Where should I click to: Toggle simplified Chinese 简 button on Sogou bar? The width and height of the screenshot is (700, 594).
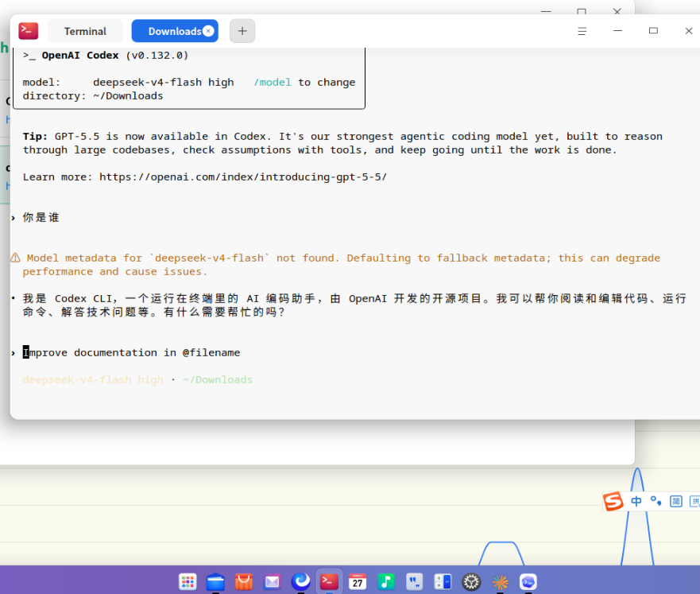676,501
